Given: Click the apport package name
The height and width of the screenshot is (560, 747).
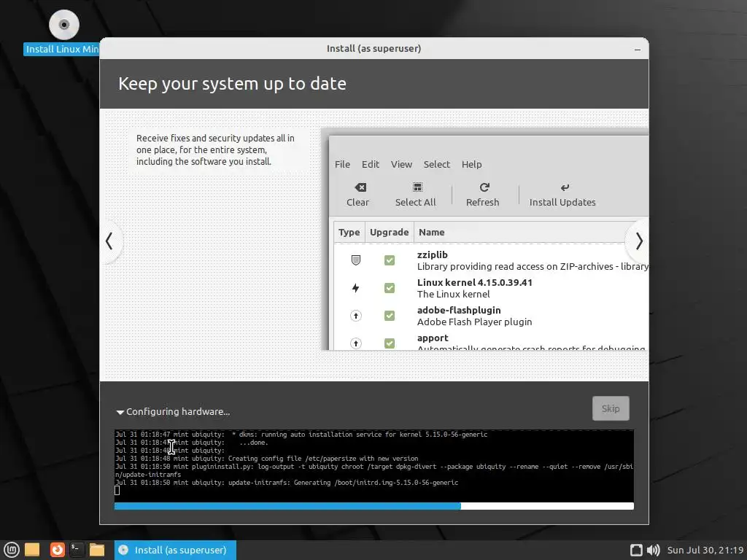Looking at the screenshot, I should (433, 338).
